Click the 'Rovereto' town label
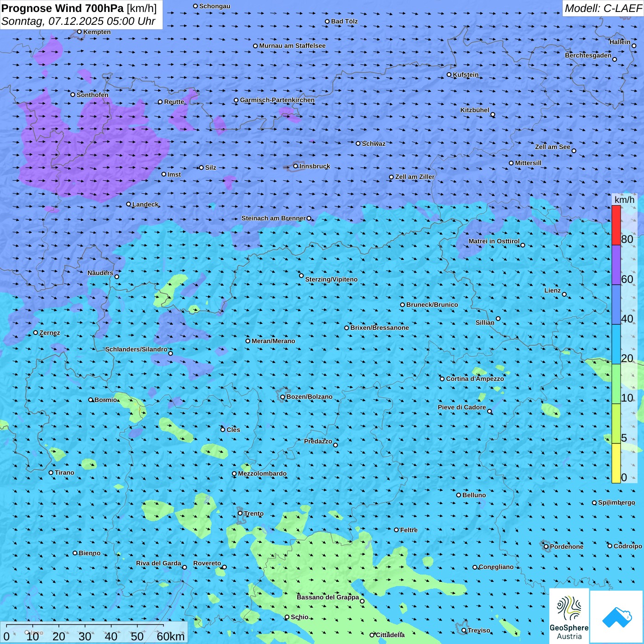 pos(207,563)
